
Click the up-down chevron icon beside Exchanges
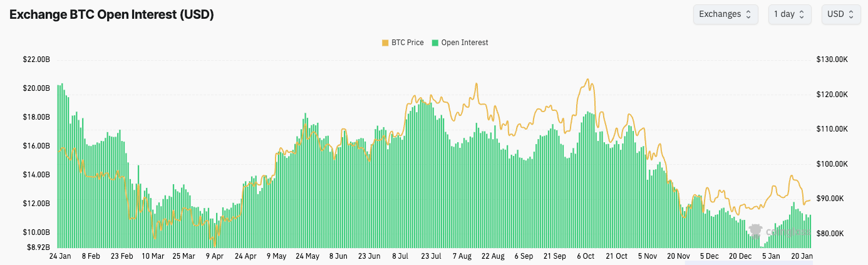(x=748, y=14)
